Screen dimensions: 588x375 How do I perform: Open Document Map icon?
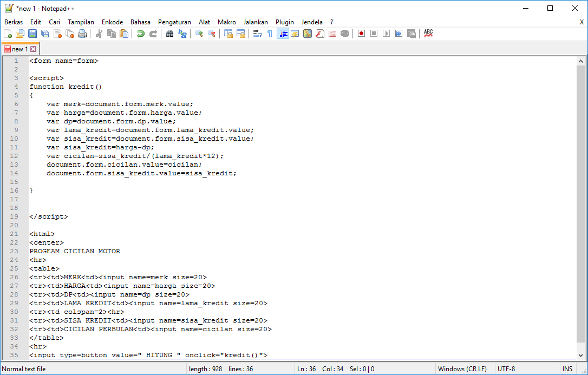tap(308, 34)
